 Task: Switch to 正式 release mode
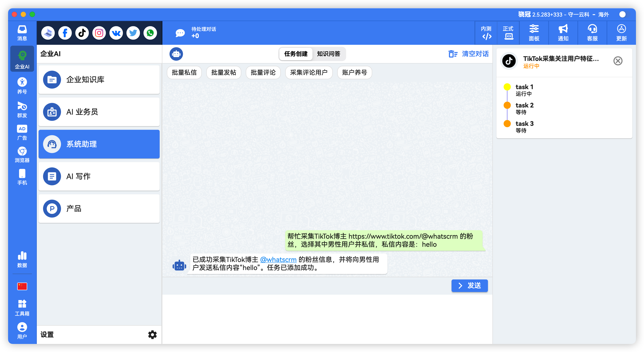[508, 33]
